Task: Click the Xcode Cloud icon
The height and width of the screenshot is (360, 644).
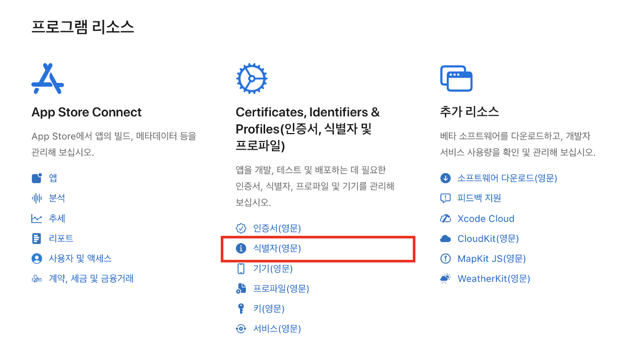Action: coord(445,219)
